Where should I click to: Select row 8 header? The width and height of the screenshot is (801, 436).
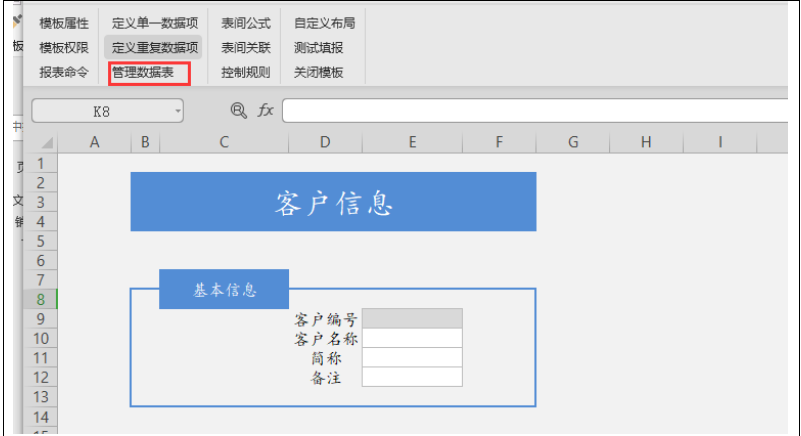point(41,299)
